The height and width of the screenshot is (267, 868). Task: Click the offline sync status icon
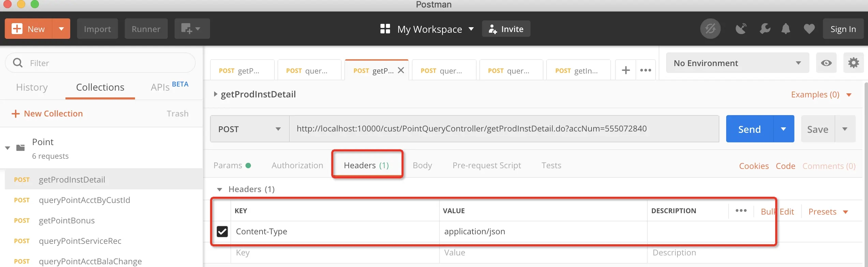tap(710, 29)
